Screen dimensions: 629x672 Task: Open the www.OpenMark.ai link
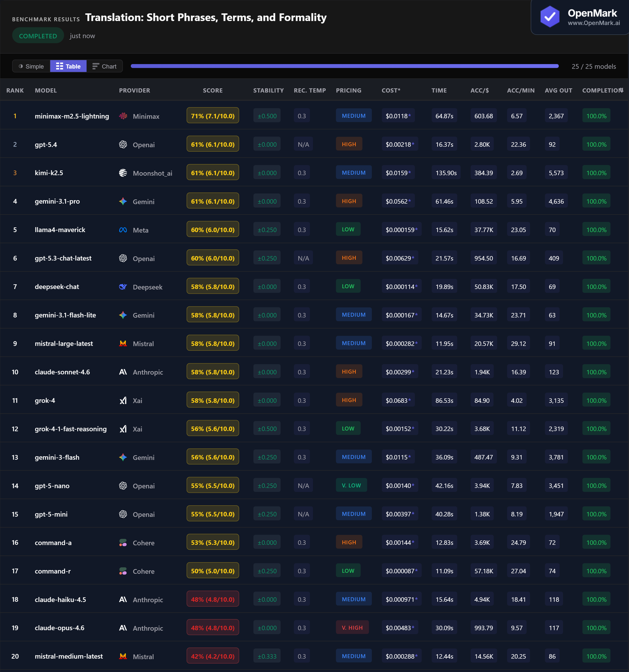click(x=594, y=23)
